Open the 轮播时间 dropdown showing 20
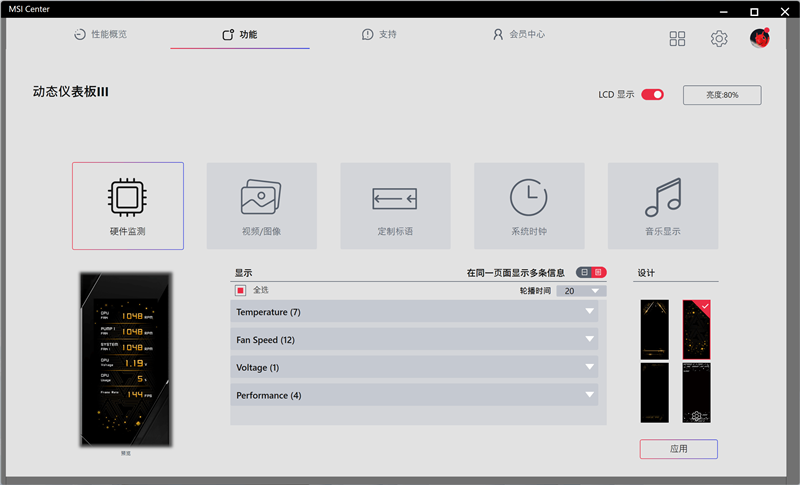 tap(581, 291)
